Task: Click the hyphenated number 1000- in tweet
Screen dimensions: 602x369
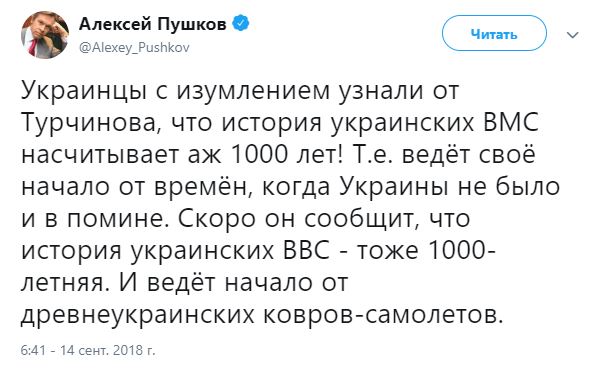Action: (x=460, y=250)
